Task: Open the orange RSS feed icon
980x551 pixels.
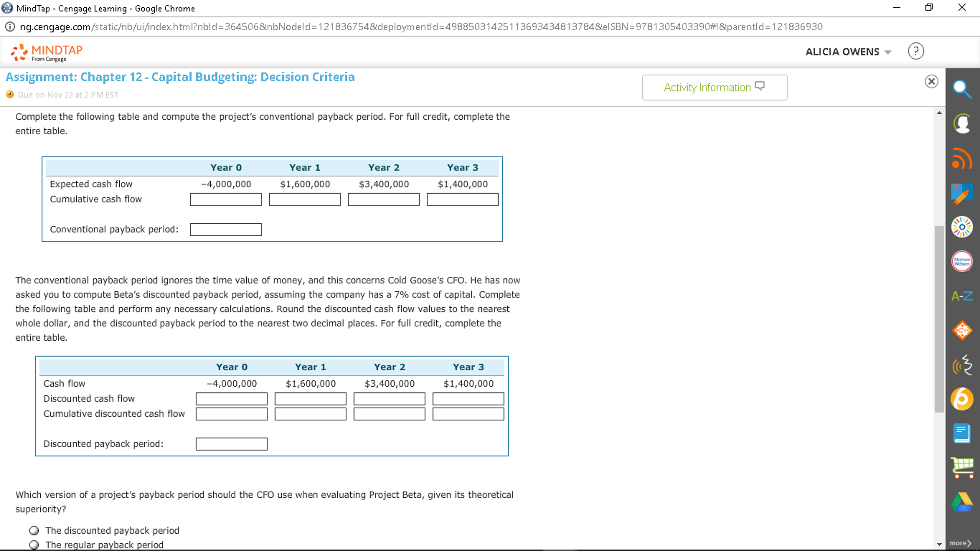Action: (x=962, y=159)
